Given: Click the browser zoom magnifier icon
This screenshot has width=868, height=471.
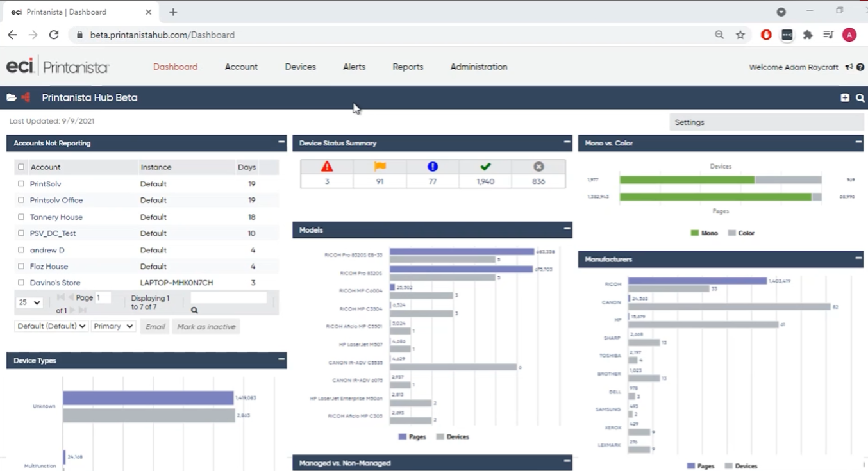Looking at the screenshot, I should point(719,35).
